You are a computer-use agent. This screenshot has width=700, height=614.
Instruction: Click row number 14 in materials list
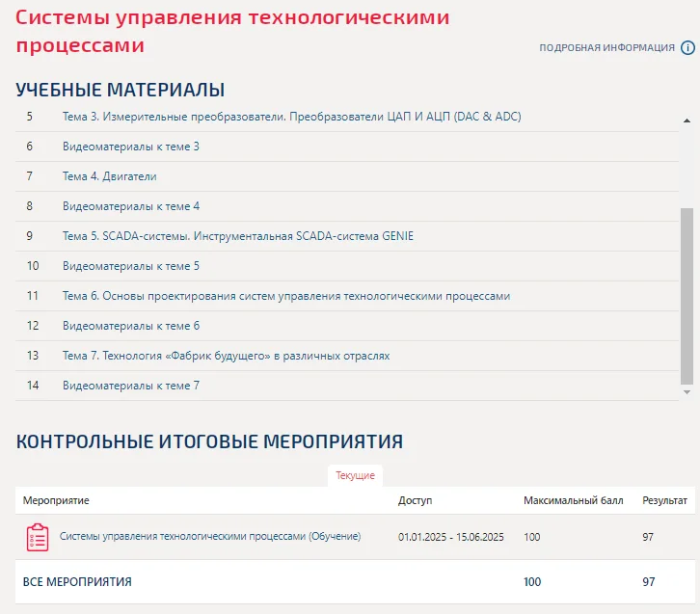33,386
